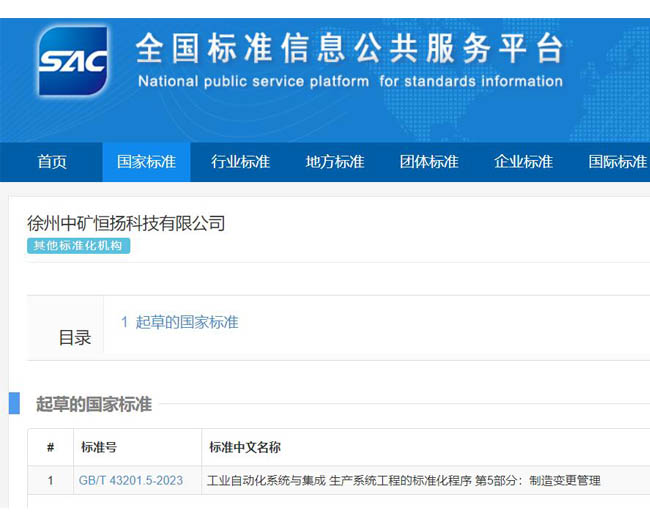This screenshot has height=520, width=650.
Task: Switch to the 行业标准 tab
Action: [240, 162]
